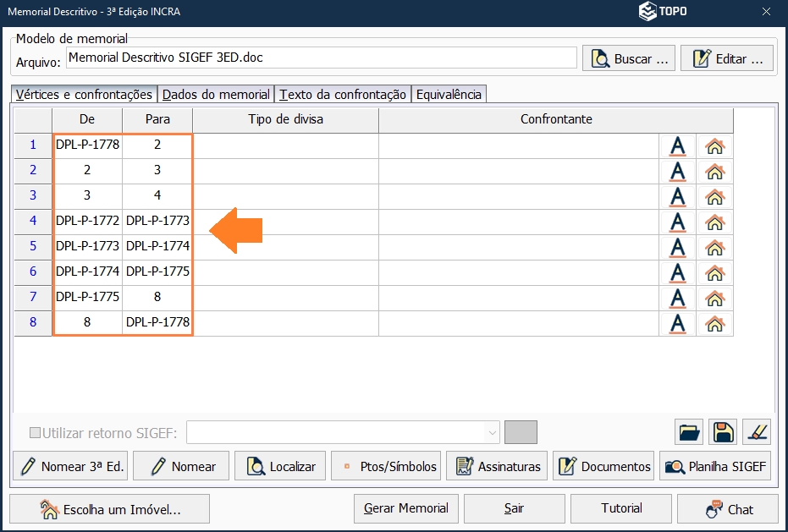Image resolution: width=788 pixels, height=532 pixels.
Task: Click the gray button beside SIGEF dropdown
Action: [x=521, y=432]
